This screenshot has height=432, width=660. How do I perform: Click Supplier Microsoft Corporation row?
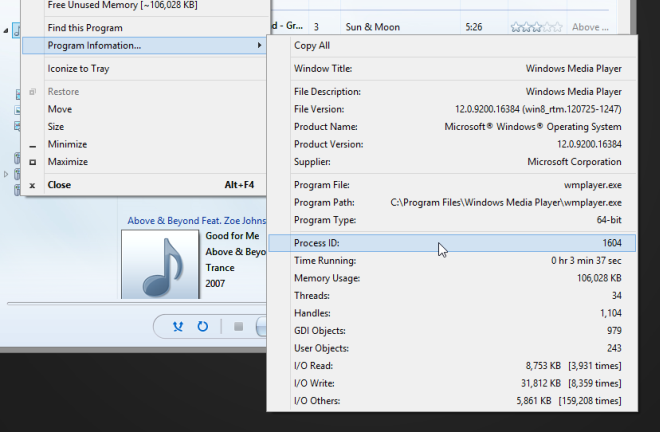tap(452, 162)
